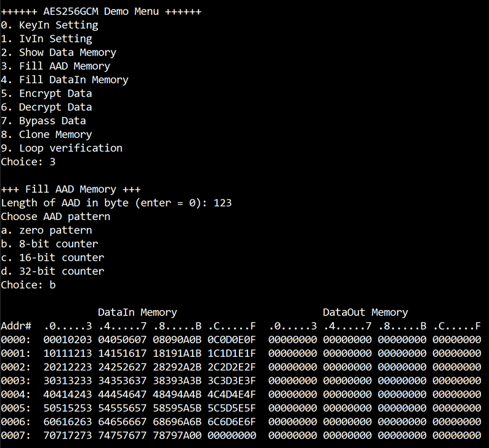Click the '2. Show Data Memory' line

[59, 53]
